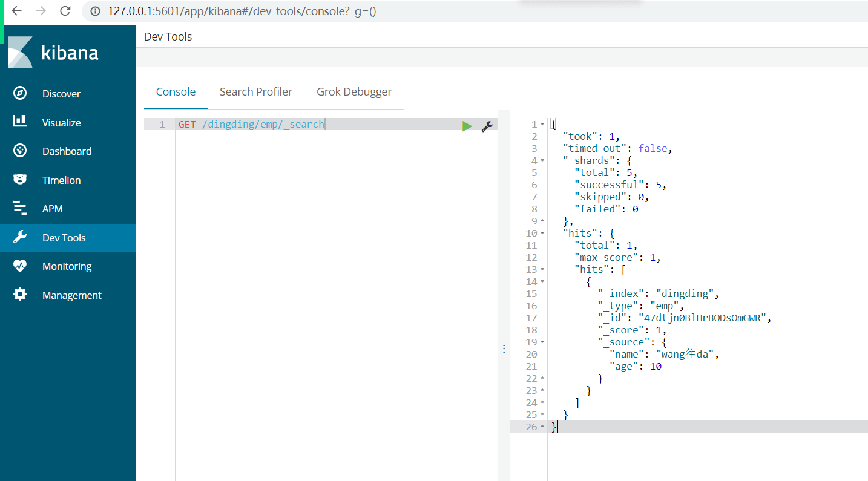868x481 pixels.
Task: Click the Dashboard gauge icon
Action: [x=20, y=151]
